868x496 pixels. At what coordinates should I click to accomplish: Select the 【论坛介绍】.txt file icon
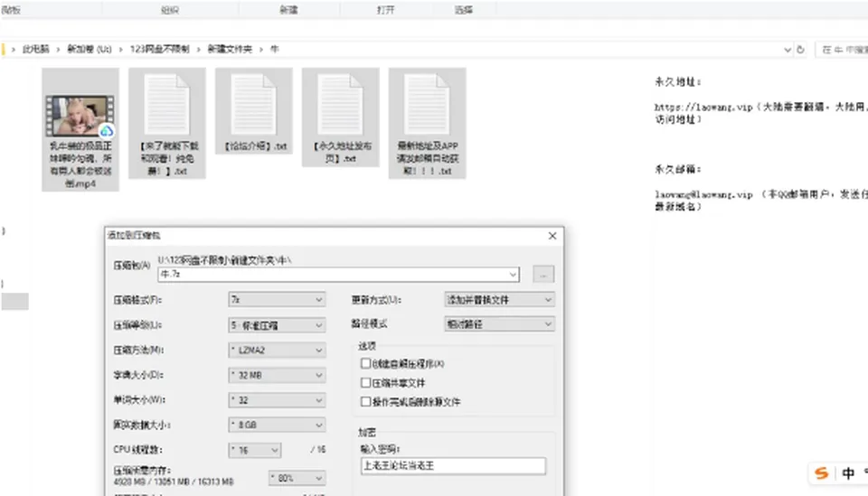pos(253,105)
